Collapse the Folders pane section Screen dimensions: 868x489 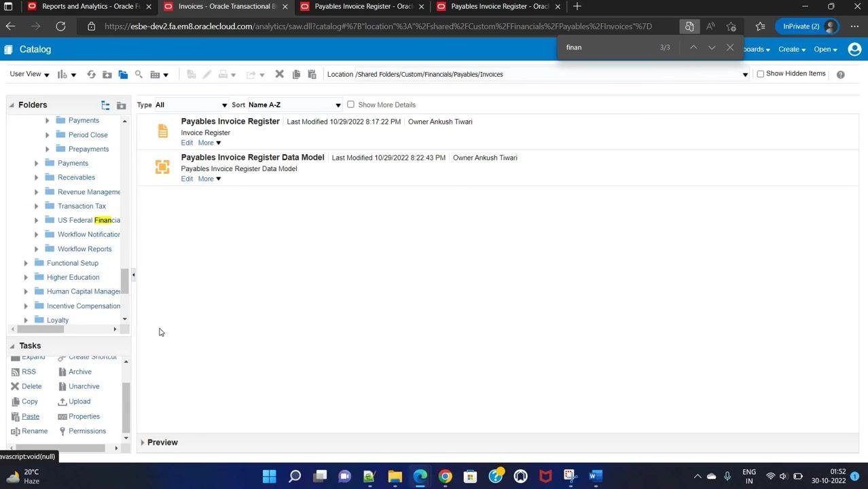(x=12, y=105)
